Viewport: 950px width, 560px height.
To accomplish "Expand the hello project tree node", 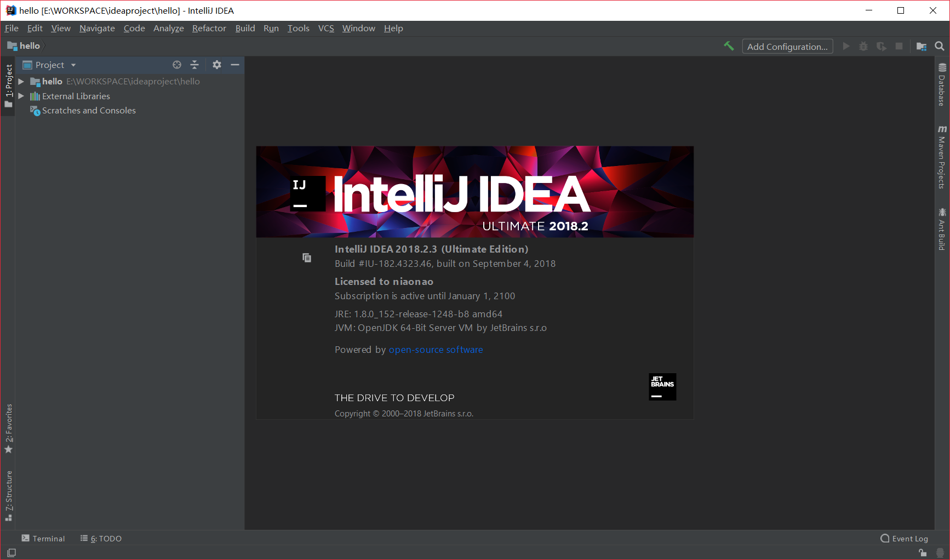I will pyautogui.click(x=21, y=81).
